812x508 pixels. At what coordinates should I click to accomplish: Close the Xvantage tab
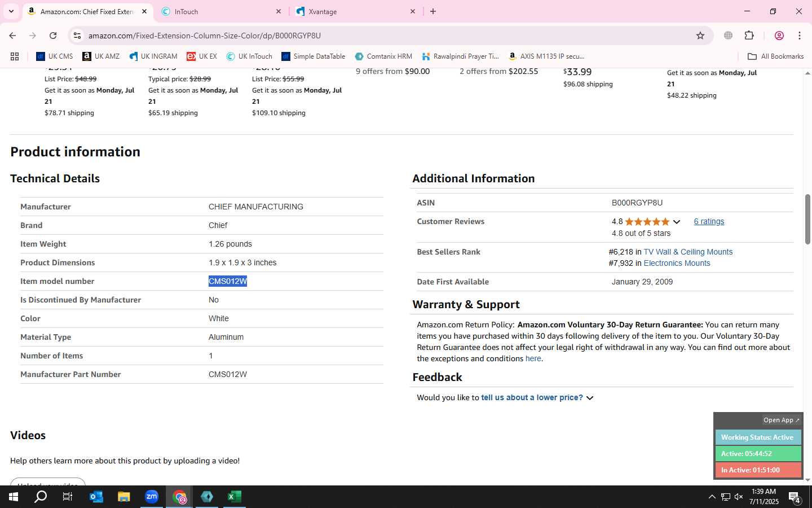coord(413,11)
